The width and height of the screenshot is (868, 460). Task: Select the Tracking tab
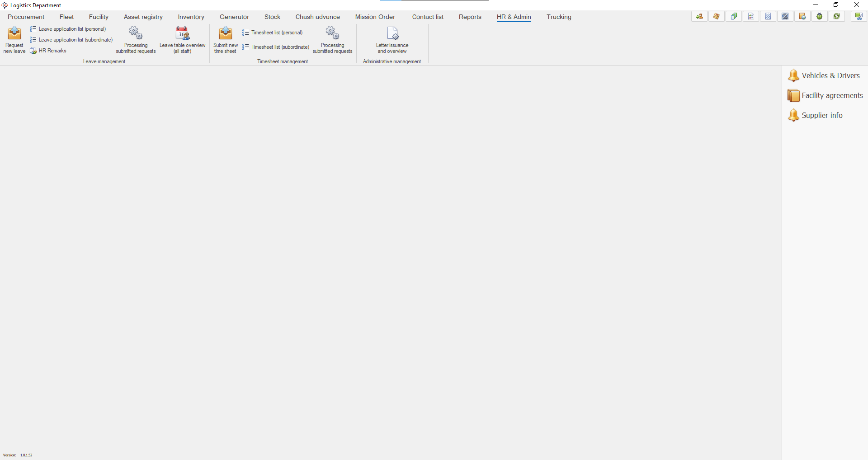559,17
